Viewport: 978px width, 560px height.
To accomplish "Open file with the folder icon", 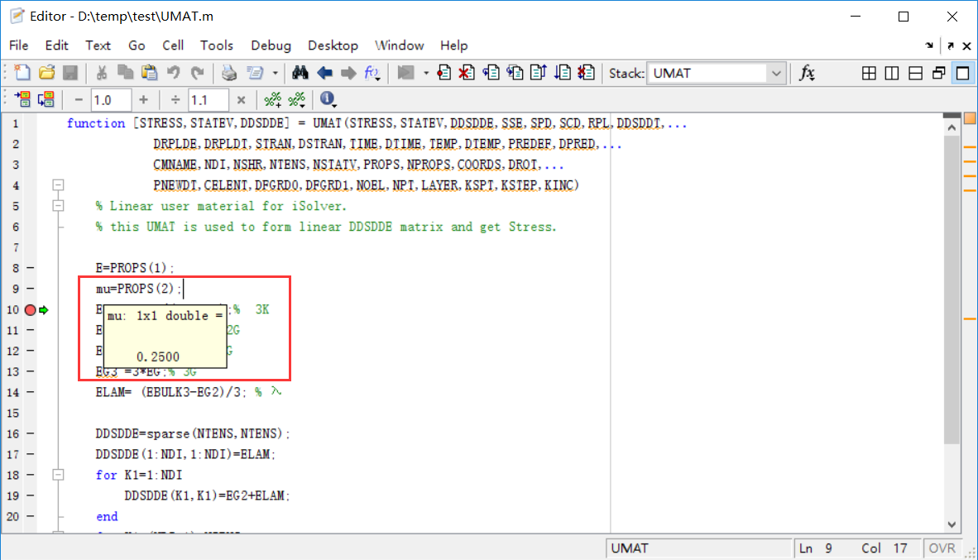I will pyautogui.click(x=47, y=73).
